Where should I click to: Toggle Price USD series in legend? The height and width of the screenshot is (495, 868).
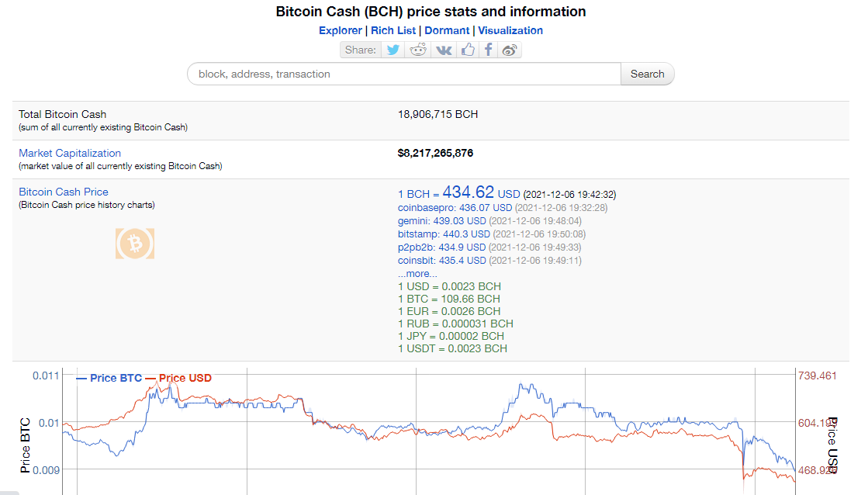[x=179, y=378]
